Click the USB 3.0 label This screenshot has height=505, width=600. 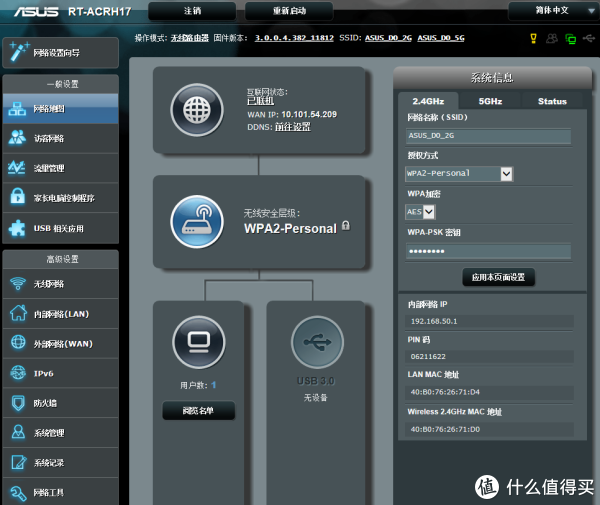pos(316,381)
